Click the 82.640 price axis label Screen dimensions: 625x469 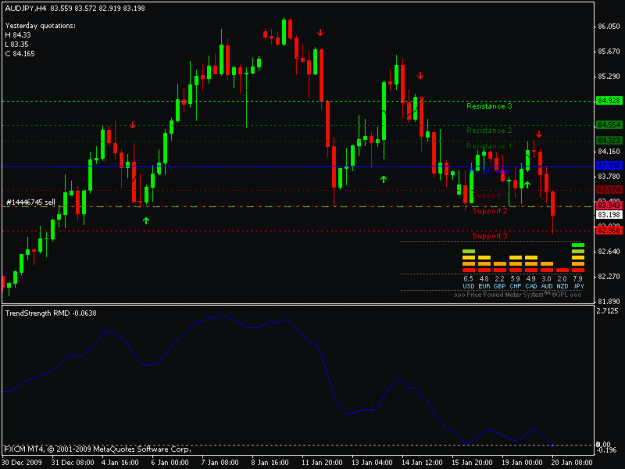coord(609,251)
